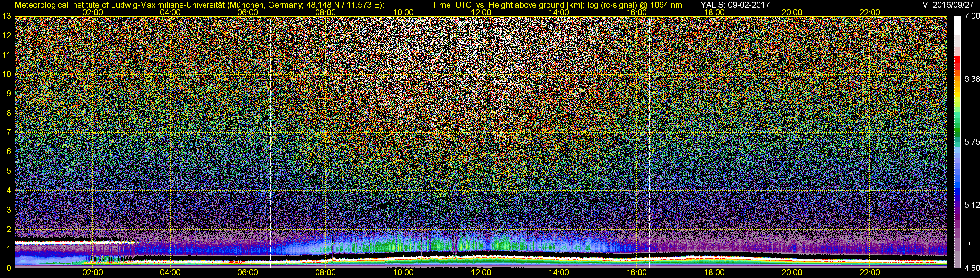Viewport: 980px width, 278px height.
Task: Click the 0 km height axis label
Action: point(9,268)
